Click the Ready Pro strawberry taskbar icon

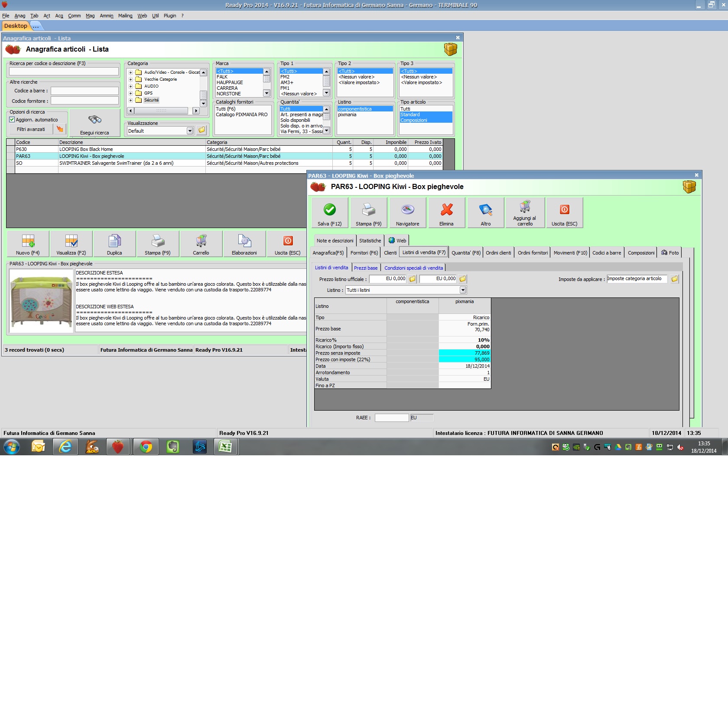pos(118,447)
